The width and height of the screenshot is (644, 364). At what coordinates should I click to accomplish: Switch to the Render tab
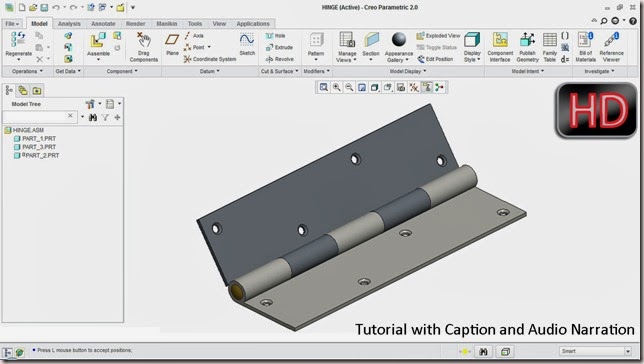point(136,24)
